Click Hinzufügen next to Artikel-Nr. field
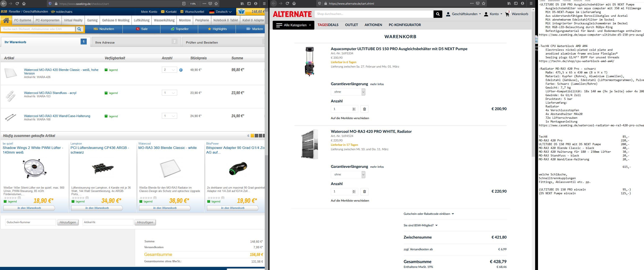 coord(145,222)
